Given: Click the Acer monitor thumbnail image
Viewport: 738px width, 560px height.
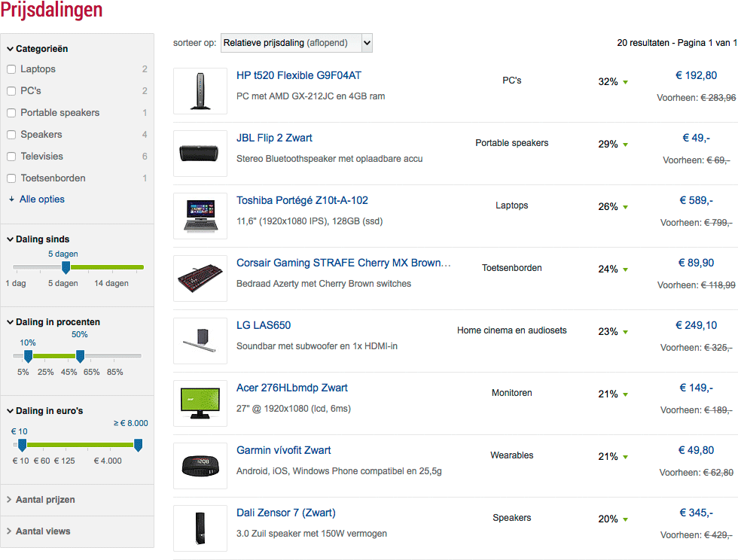Looking at the screenshot, I should click(200, 403).
